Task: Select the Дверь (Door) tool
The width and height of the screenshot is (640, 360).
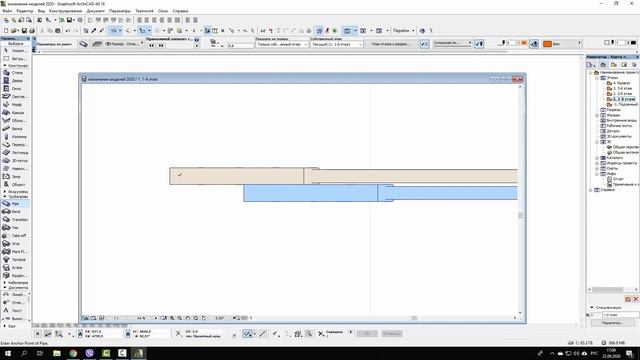Action: [14, 81]
